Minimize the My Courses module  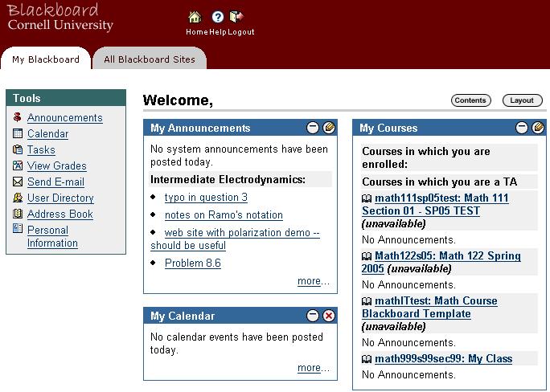522,128
